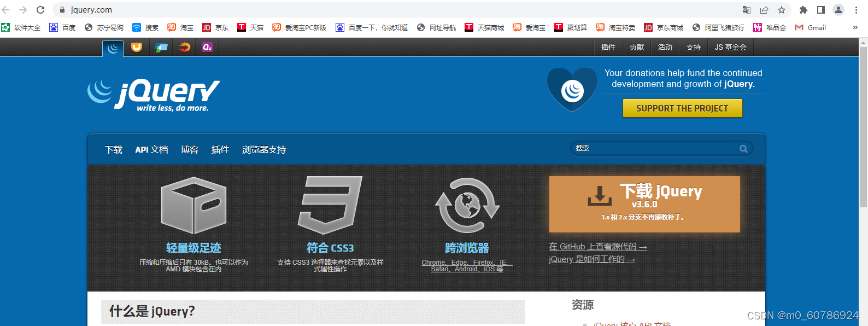
Task: Bookmark this page with the star icon
Action: point(782,10)
